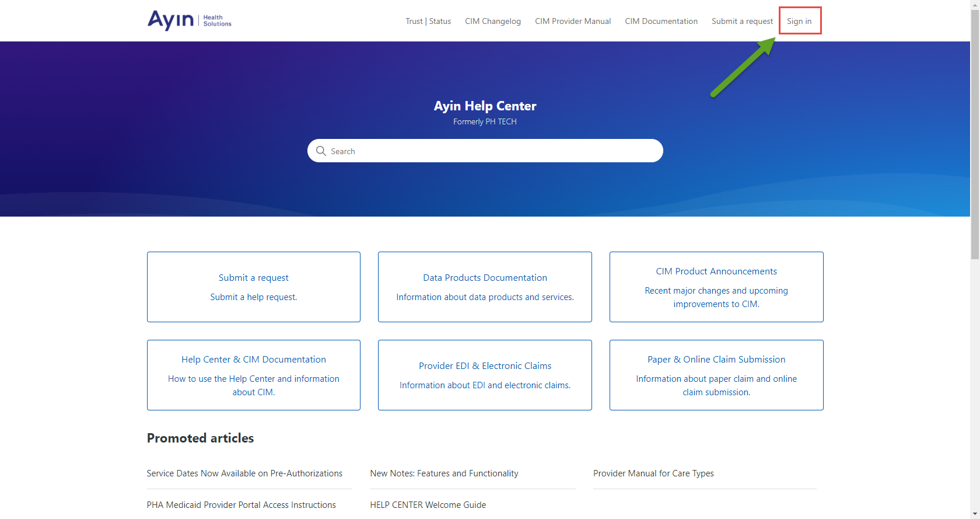Open the CIM Product Announcements card
This screenshot has width=980, height=519.
click(x=716, y=287)
